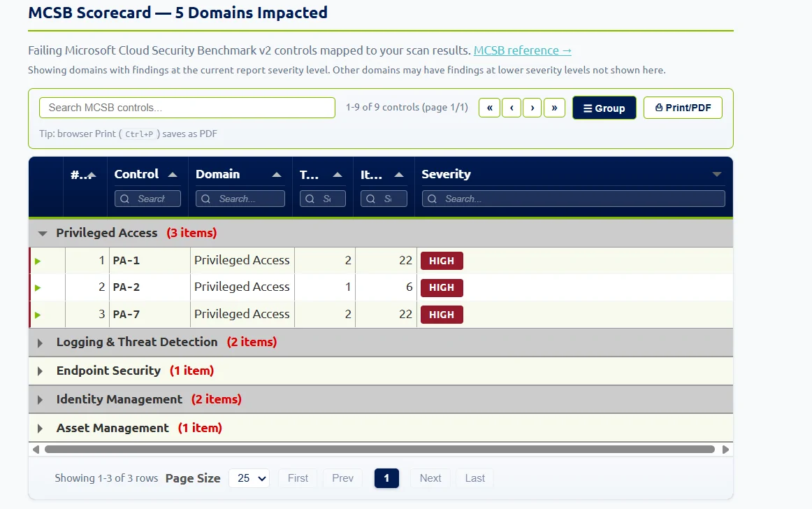
Task: Click the left arrow of horizontal scrollbar
Action: [36, 450]
